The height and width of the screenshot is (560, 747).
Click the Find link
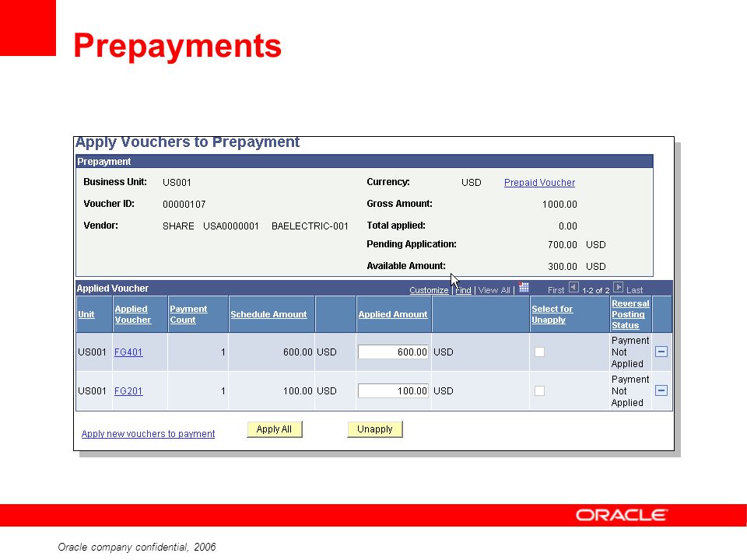tap(464, 290)
